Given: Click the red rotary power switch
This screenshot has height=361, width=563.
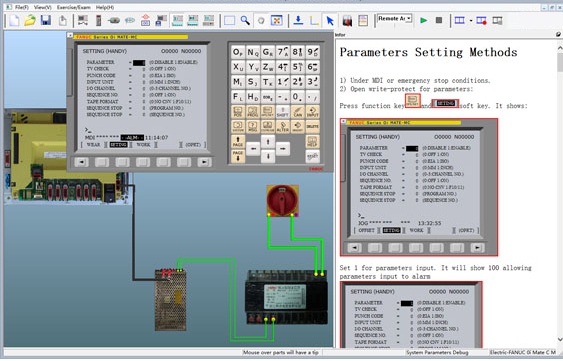Looking at the screenshot, I should (x=283, y=200).
